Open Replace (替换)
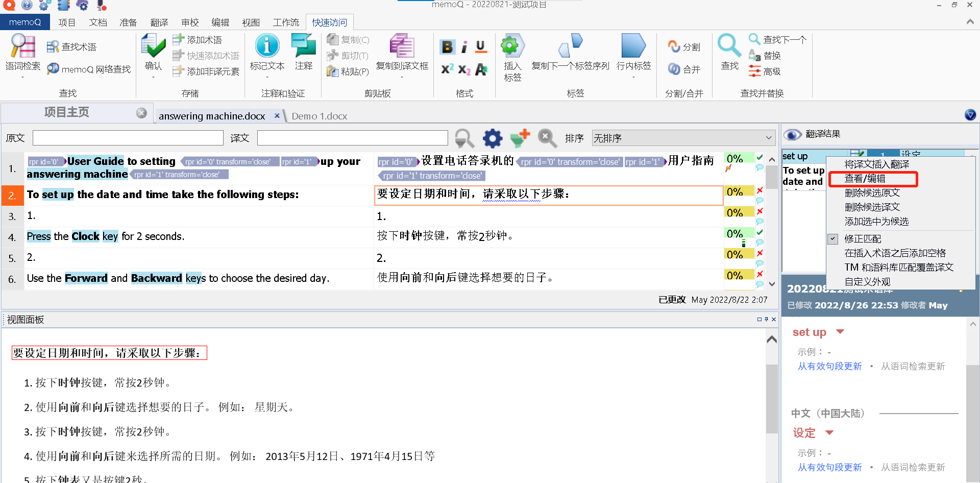The image size is (980, 483). (x=765, y=55)
